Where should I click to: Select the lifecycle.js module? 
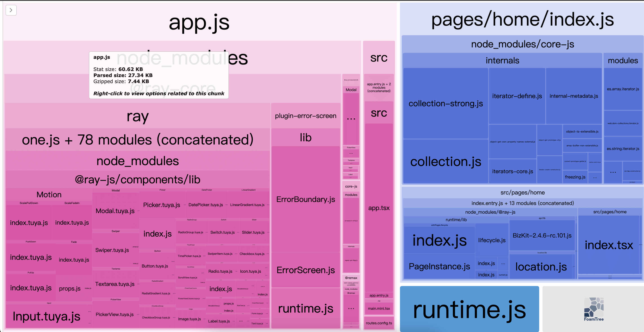click(491, 240)
